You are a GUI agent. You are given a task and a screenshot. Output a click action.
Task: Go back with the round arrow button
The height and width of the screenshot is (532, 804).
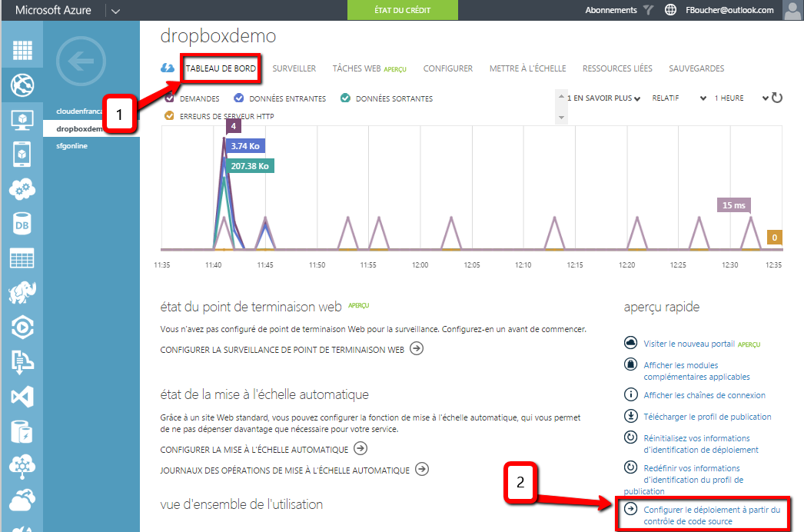point(81,61)
